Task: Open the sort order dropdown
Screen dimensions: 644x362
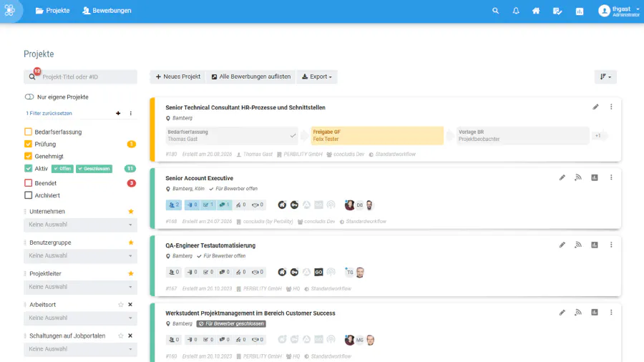Action: point(605,77)
